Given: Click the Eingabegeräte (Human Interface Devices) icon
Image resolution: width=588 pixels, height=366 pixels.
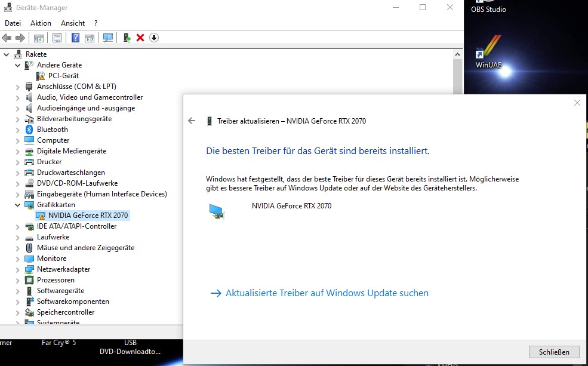Looking at the screenshot, I should (x=29, y=194).
